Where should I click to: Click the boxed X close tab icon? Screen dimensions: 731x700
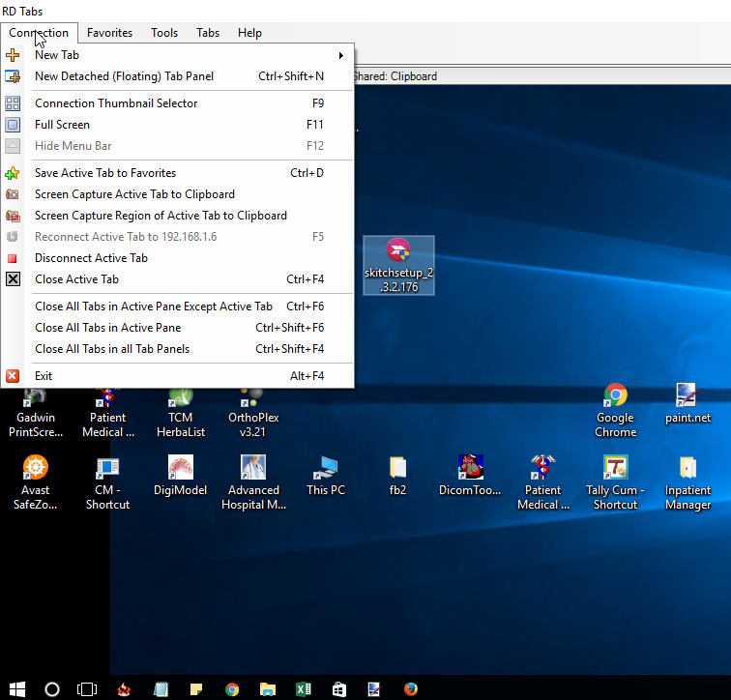pyautogui.click(x=13, y=279)
